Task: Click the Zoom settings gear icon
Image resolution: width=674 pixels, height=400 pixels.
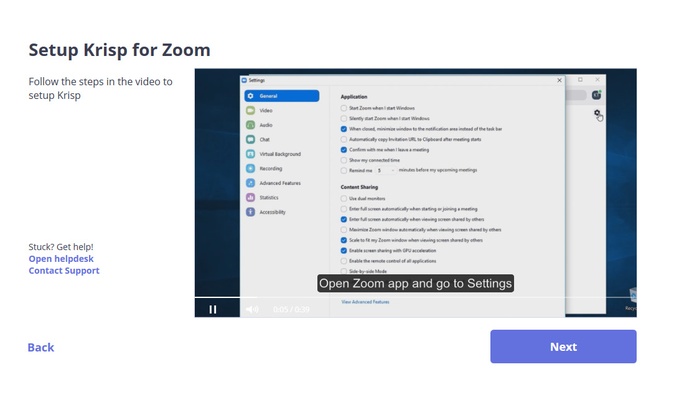Action: 597,113
